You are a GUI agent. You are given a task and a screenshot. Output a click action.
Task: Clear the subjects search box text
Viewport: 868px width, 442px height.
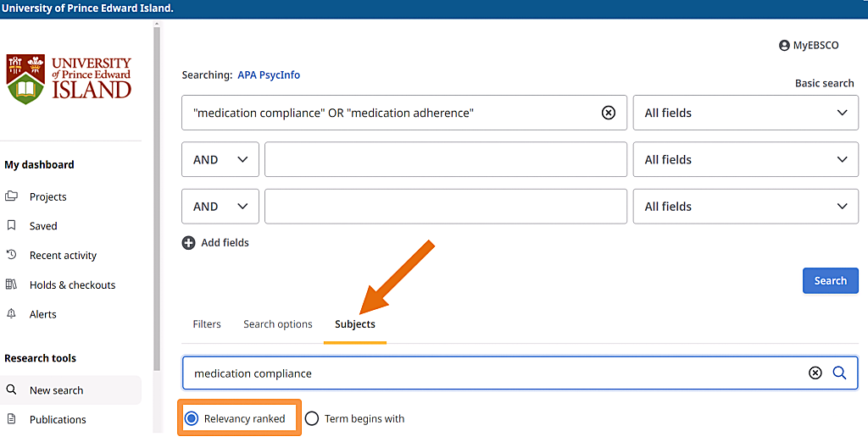click(815, 373)
